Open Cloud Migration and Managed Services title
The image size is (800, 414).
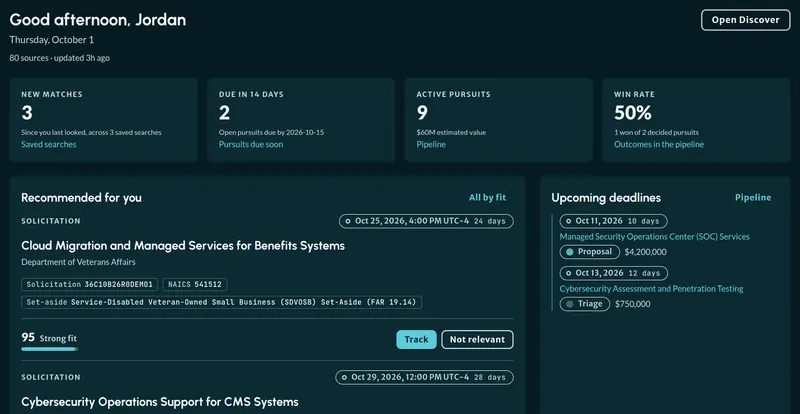click(183, 246)
